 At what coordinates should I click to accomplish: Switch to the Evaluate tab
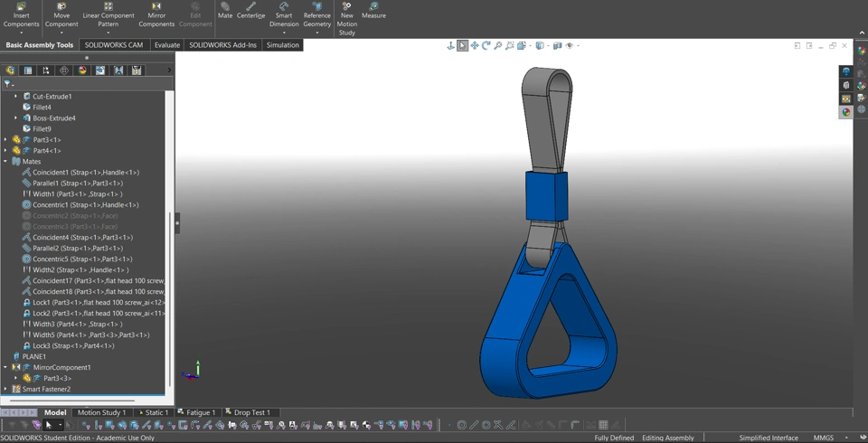pyautogui.click(x=166, y=45)
